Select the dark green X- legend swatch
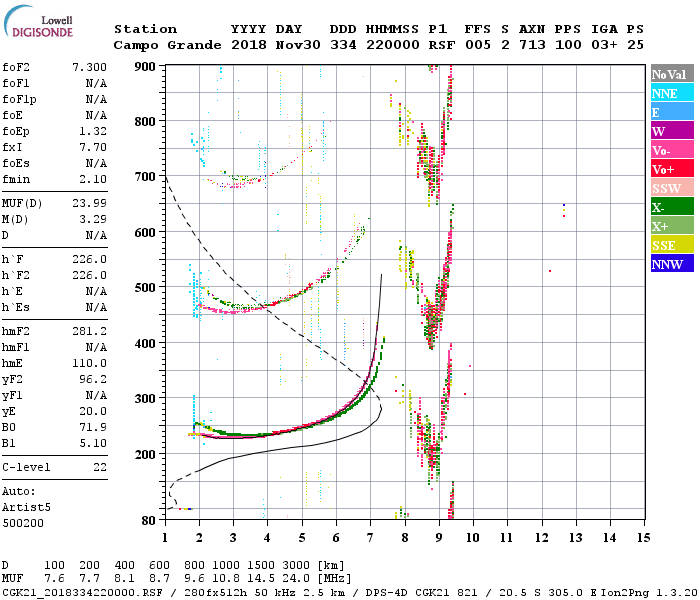The height and width of the screenshot is (600, 700). coord(672,207)
